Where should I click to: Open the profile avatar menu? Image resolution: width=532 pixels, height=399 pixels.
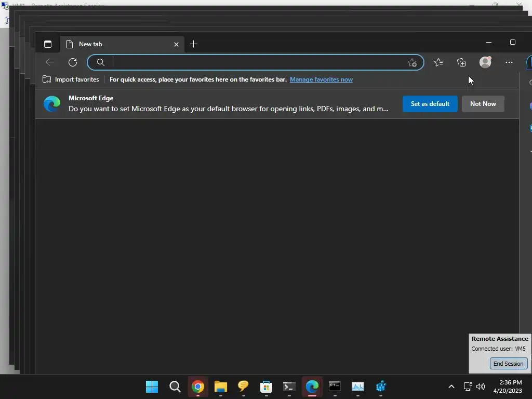click(x=485, y=62)
